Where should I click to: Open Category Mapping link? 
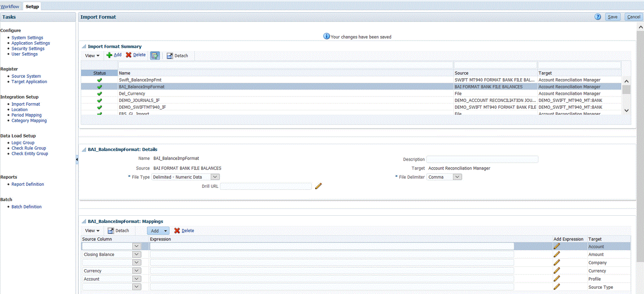(29, 120)
